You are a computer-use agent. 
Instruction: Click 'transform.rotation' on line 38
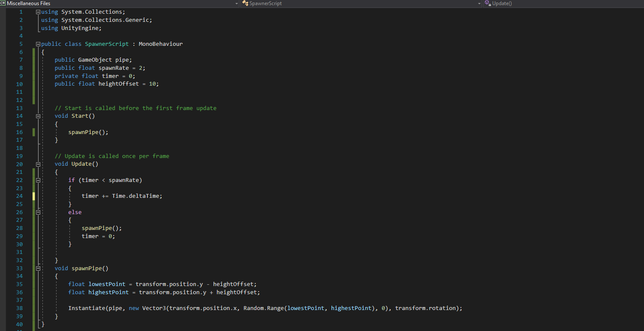(425, 308)
